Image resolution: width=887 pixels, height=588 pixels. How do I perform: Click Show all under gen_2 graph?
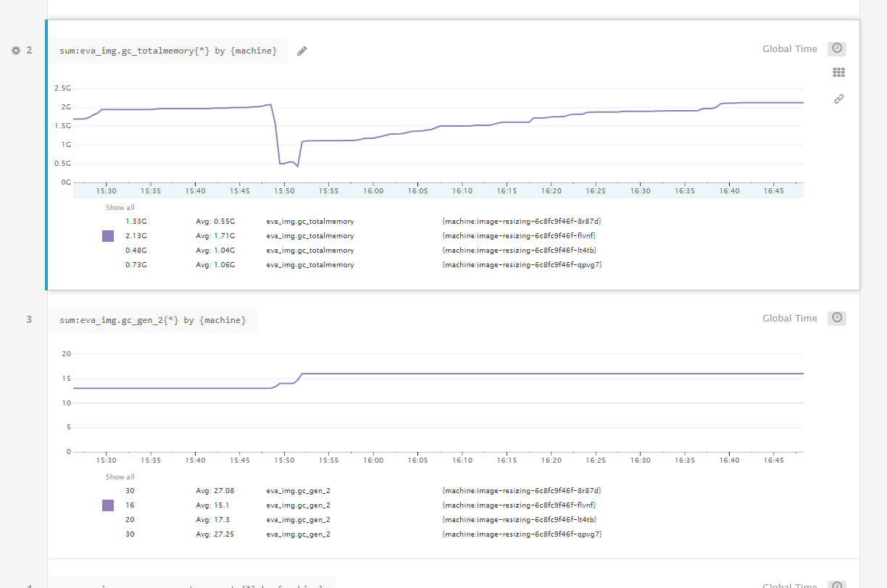[120, 477]
